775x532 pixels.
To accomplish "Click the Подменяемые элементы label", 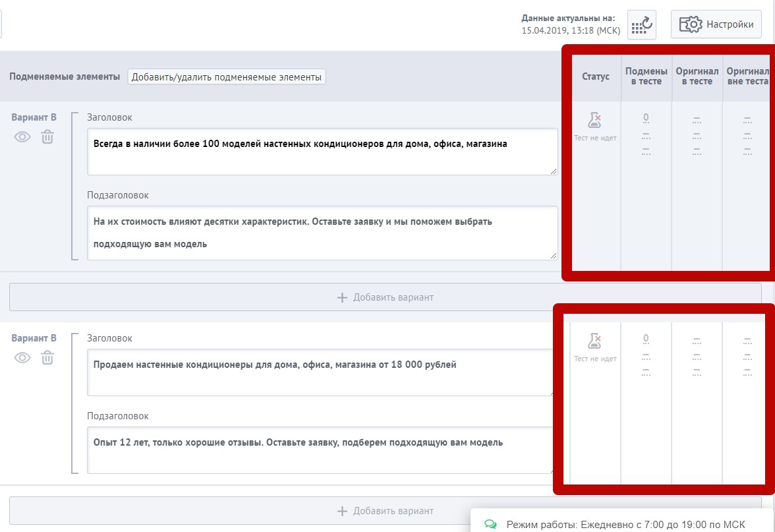I will (x=65, y=76).
